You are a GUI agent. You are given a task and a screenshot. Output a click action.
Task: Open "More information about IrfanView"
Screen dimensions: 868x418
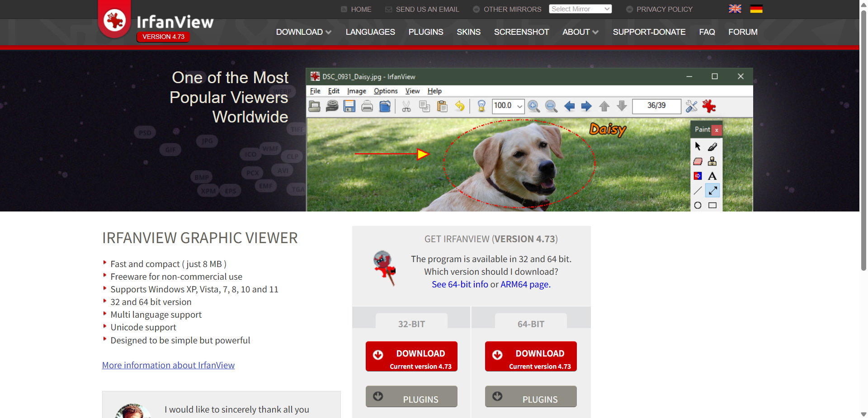point(168,365)
